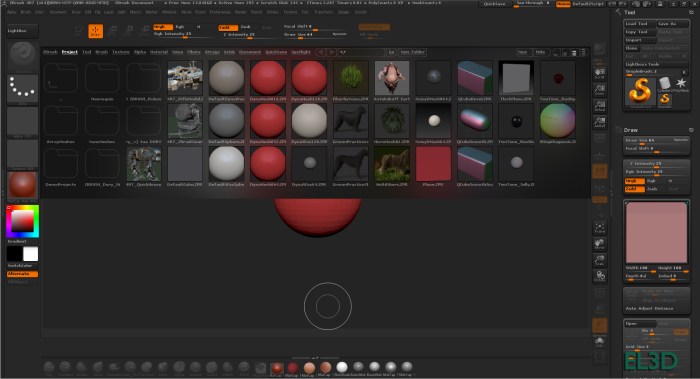Collapse the Draw palette header
The image size is (700, 379).
(x=630, y=130)
